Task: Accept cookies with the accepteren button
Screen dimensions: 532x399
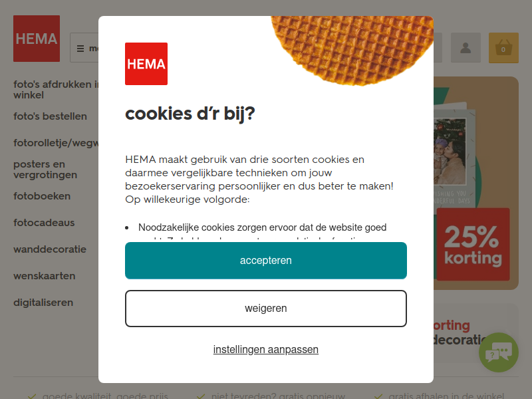Action: 266,261
